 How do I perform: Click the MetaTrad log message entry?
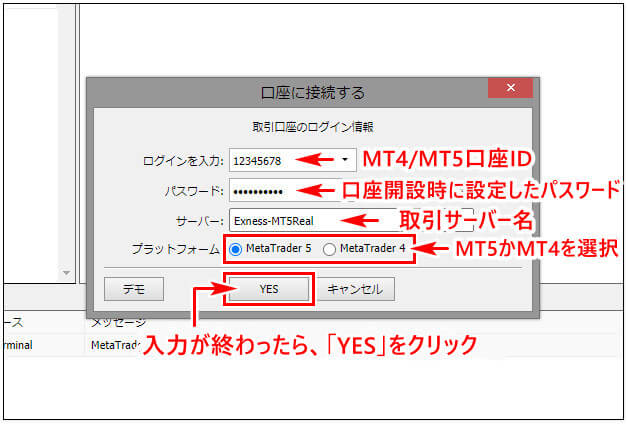115,345
